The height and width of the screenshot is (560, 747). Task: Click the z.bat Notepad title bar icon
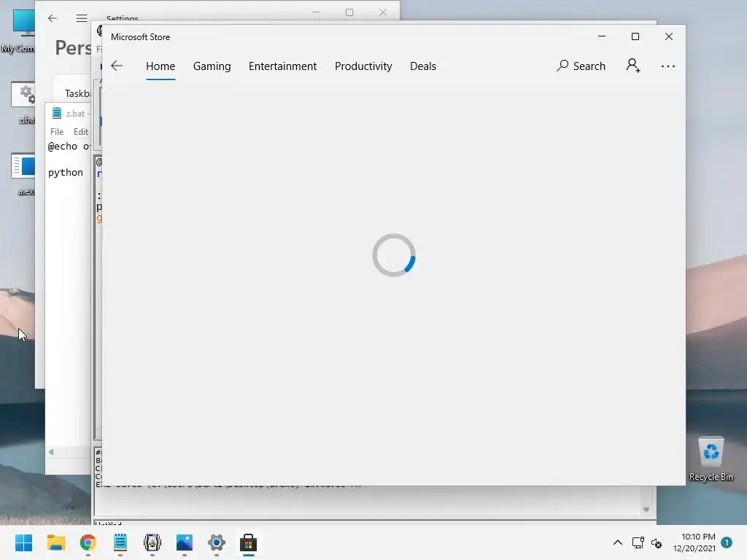[57, 113]
